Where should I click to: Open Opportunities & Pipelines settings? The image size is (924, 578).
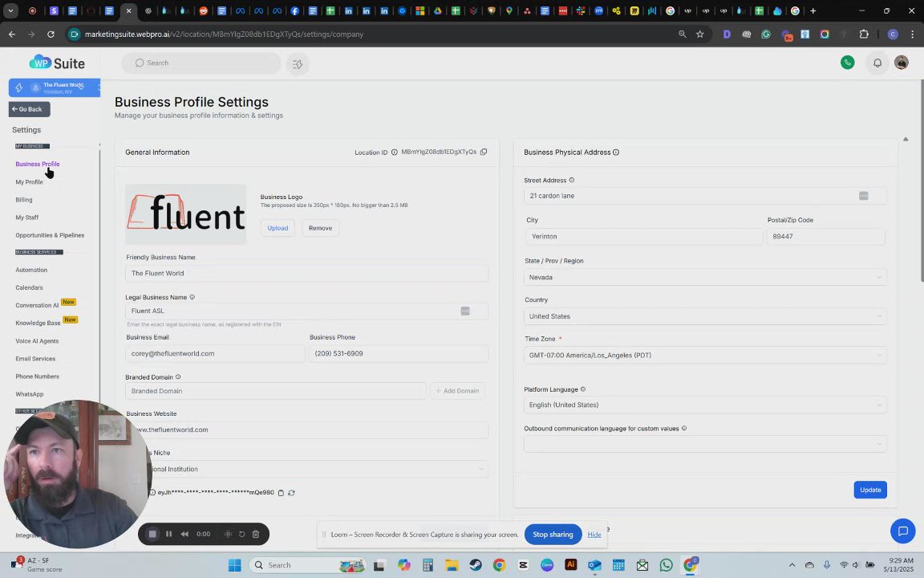(x=50, y=234)
